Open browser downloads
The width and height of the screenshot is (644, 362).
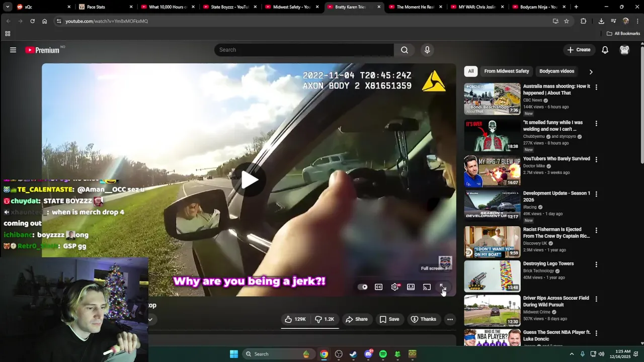601,21
